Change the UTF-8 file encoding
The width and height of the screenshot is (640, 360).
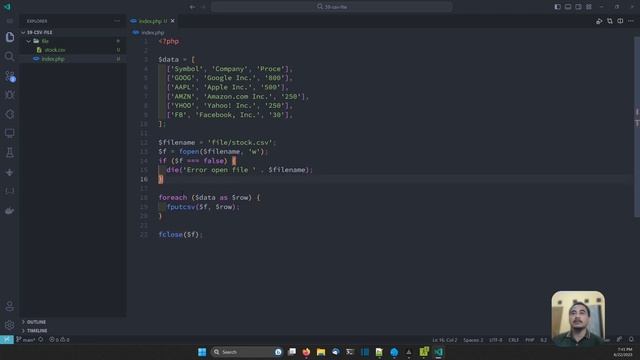496,340
